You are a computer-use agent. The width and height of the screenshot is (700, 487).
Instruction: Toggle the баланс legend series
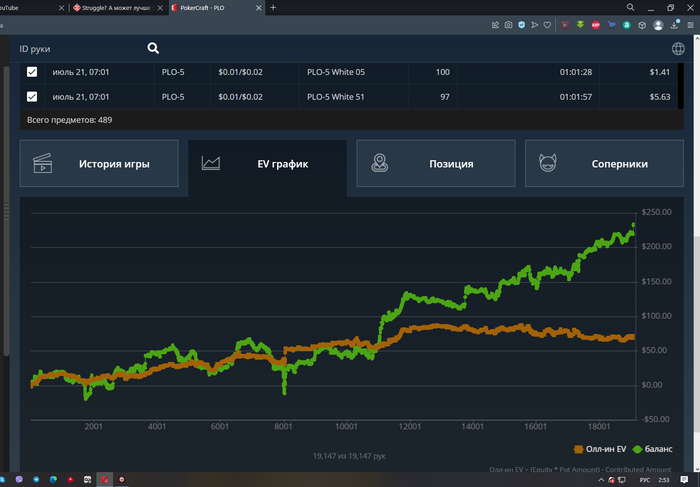[653, 449]
